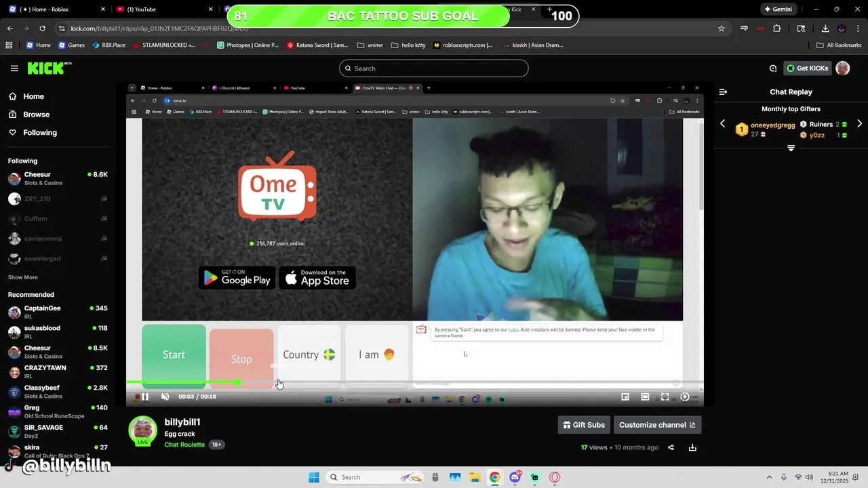Open oneeyedgregg gifter profile
The width and height of the screenshot is (868, 488).
(772, 125)
